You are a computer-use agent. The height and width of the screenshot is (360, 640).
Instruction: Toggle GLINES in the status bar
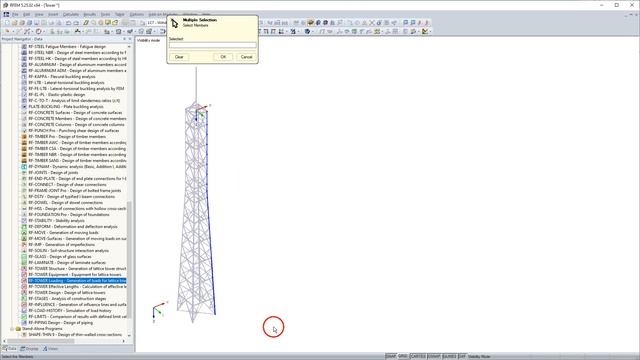click(449, 356)
